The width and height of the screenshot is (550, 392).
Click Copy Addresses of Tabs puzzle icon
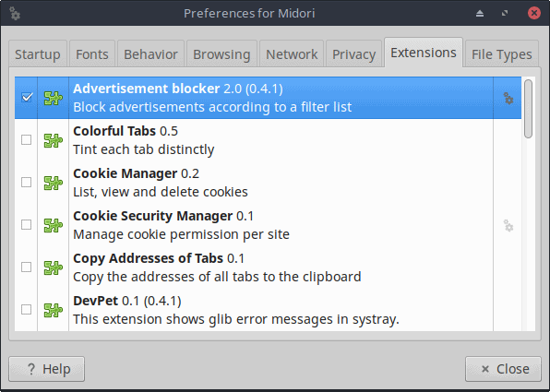pos(53,267)
